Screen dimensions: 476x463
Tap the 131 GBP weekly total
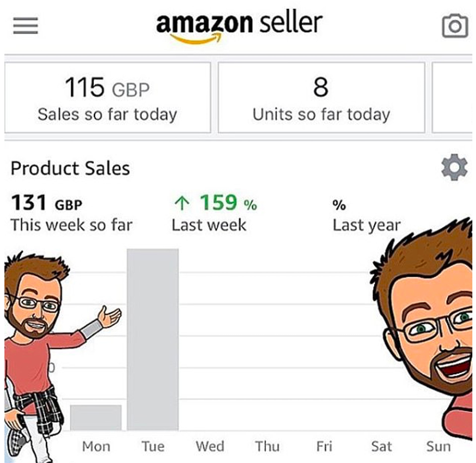pyautogui.click(x=47, y=203)
